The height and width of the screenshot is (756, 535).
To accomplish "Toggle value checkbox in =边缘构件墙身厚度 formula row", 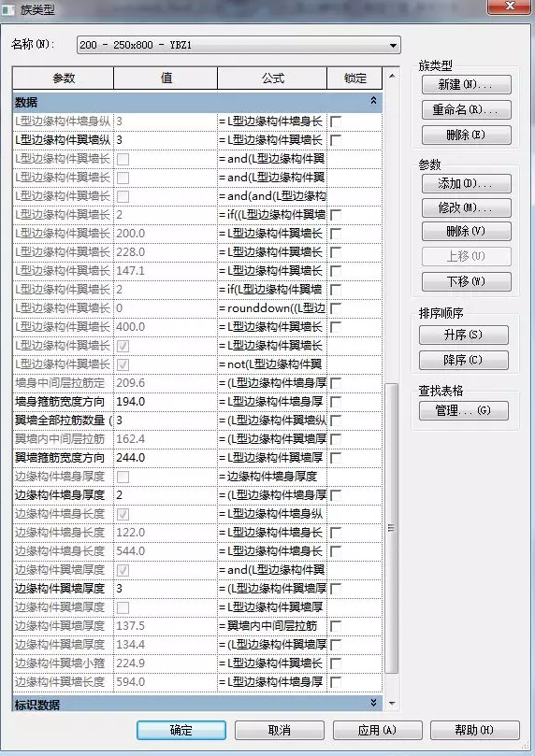I will 123,477.
